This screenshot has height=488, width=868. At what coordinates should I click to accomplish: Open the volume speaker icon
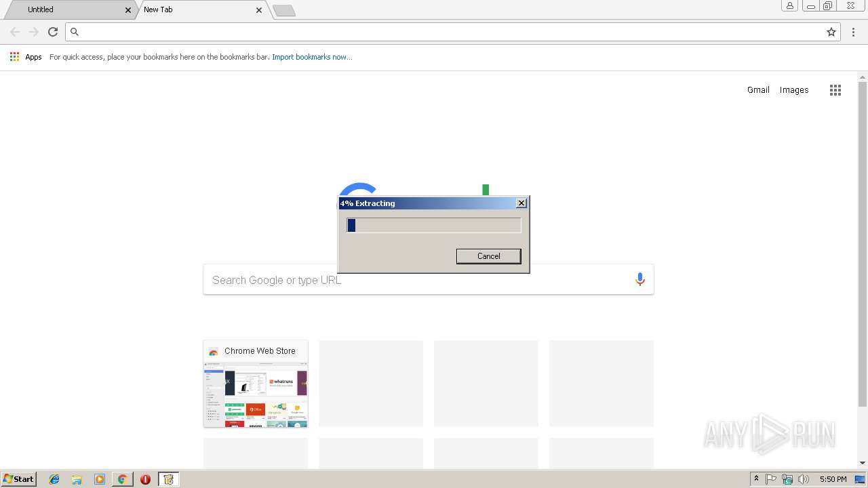804,479
